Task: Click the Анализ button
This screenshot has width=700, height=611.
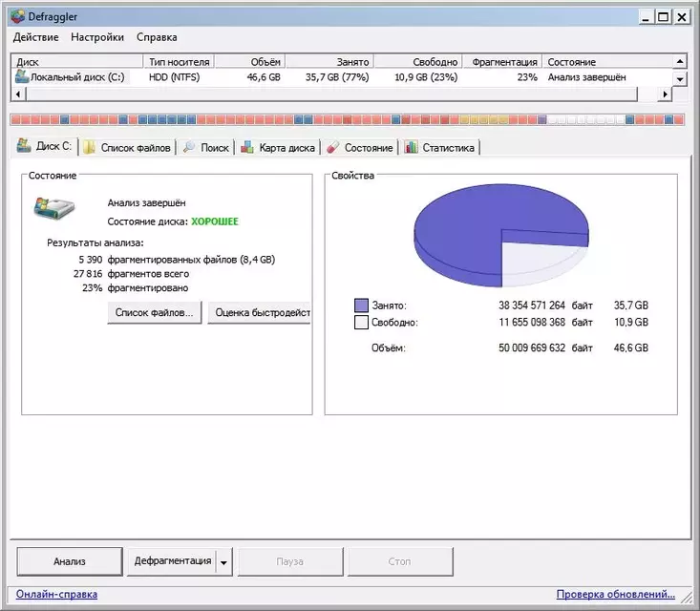Action: click(x=70, y=561)
